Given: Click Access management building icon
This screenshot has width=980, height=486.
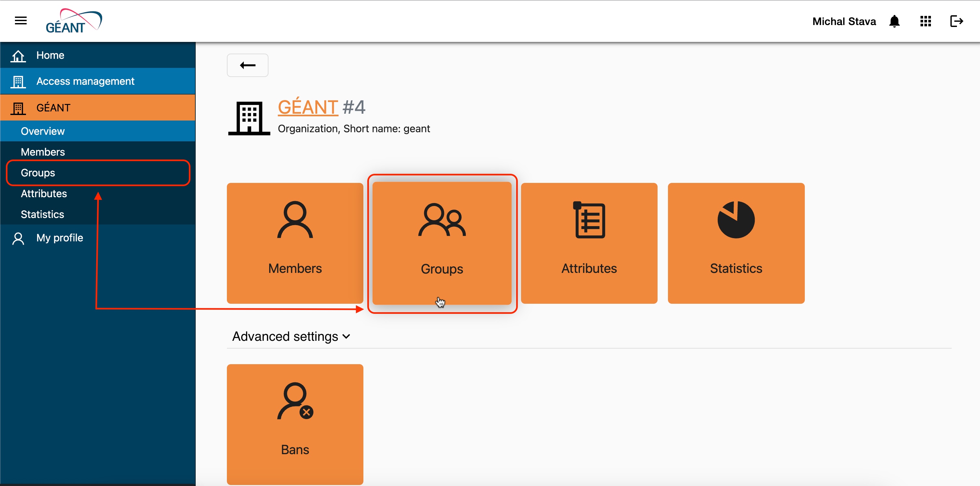Looking at the screenshot, I should 18,82.
